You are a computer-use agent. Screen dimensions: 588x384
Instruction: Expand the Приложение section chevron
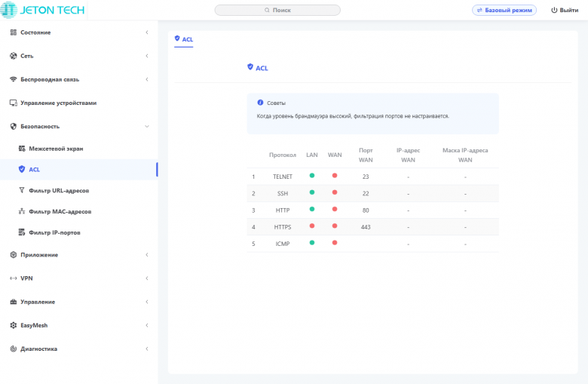coord(147,255)
